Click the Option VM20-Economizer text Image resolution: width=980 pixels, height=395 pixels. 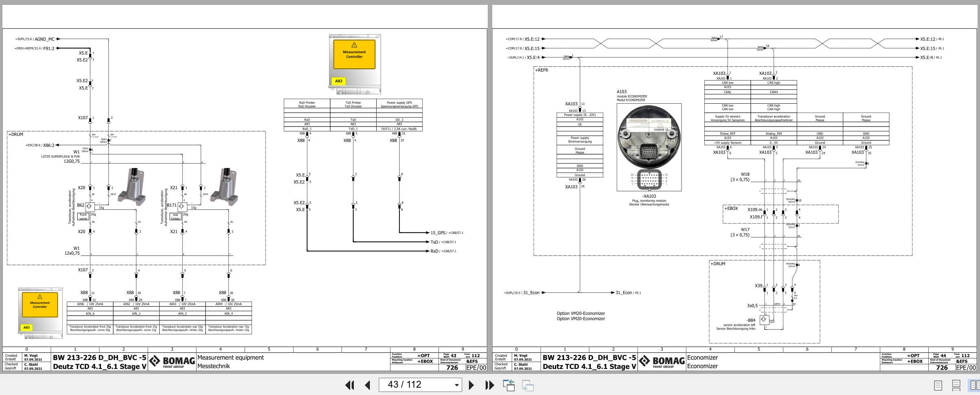pyautogui.click(x=581, y=316)
